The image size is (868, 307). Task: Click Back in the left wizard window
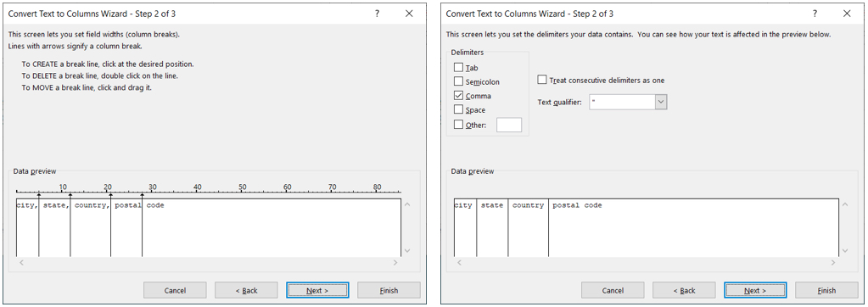point(246,290)
